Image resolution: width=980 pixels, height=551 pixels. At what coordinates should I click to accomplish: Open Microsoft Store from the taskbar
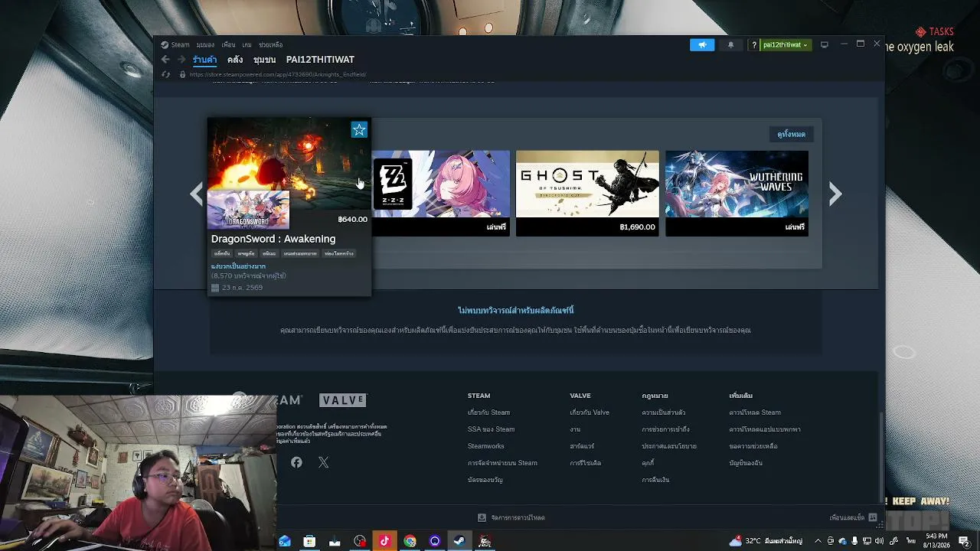[309, 541]
